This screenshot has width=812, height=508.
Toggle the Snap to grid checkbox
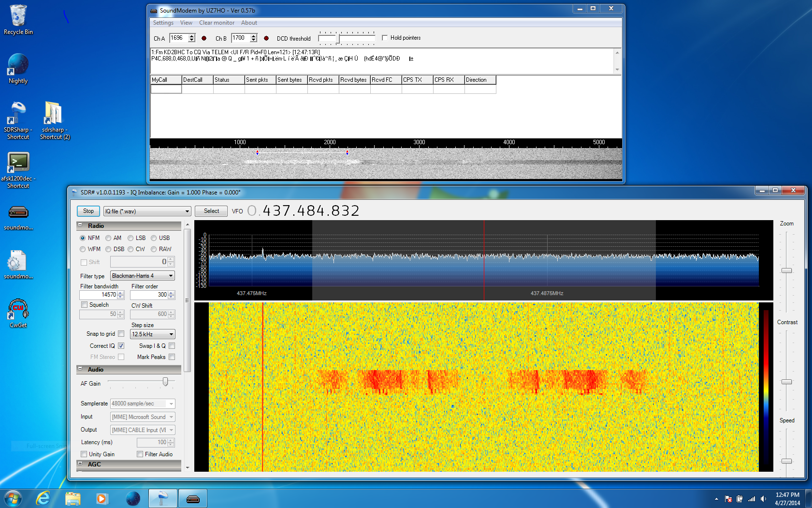coord(121,334)
